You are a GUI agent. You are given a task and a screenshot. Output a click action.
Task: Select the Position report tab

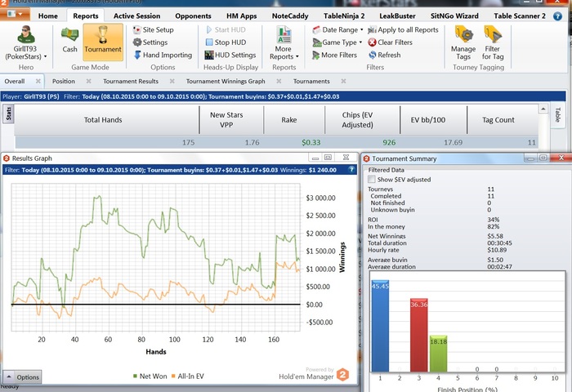[64, 82]
